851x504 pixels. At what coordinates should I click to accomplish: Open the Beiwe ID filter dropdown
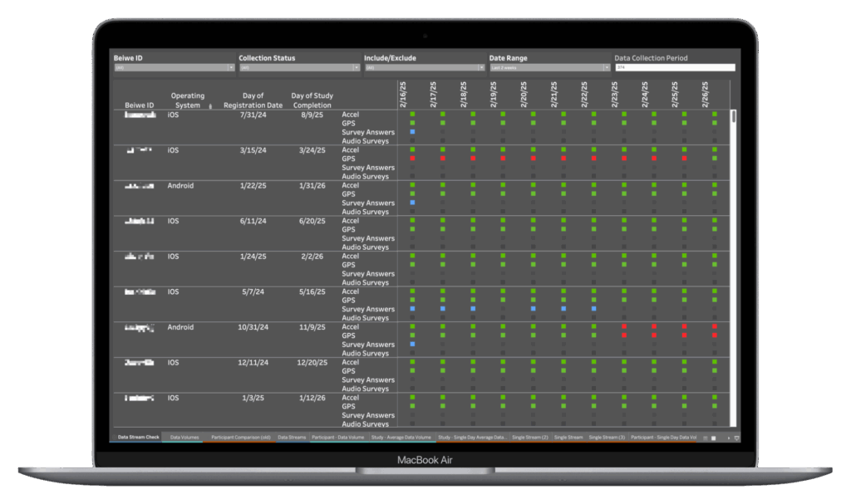230,68
